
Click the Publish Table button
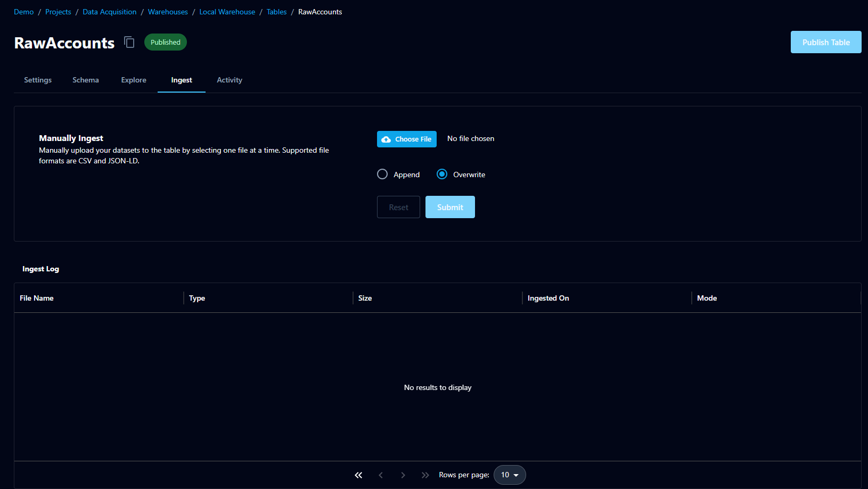click(826, 42)
